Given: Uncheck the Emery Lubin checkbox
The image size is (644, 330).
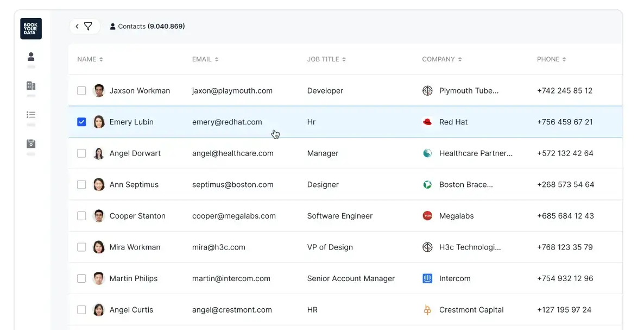Looking at the screenshot, I should click(81, 122).
